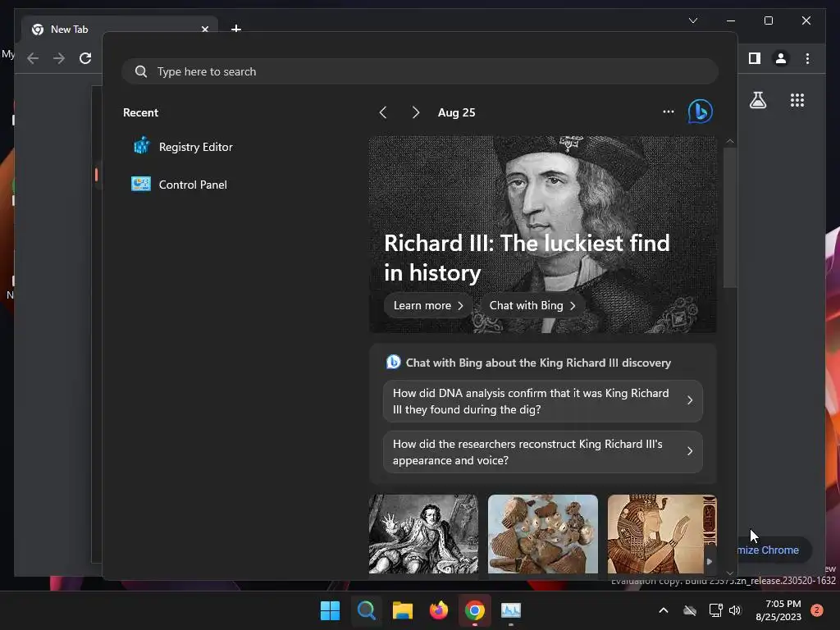
Task: Click Chrome forward arrow button
Action: point(59,58)
